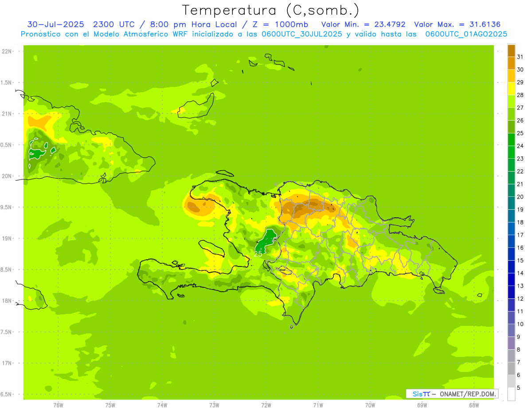Image resolution: width=532 pixels, height=411 pixels.
Task: Click the "72W" longitude axis label
Action: (x=266, y=405)
